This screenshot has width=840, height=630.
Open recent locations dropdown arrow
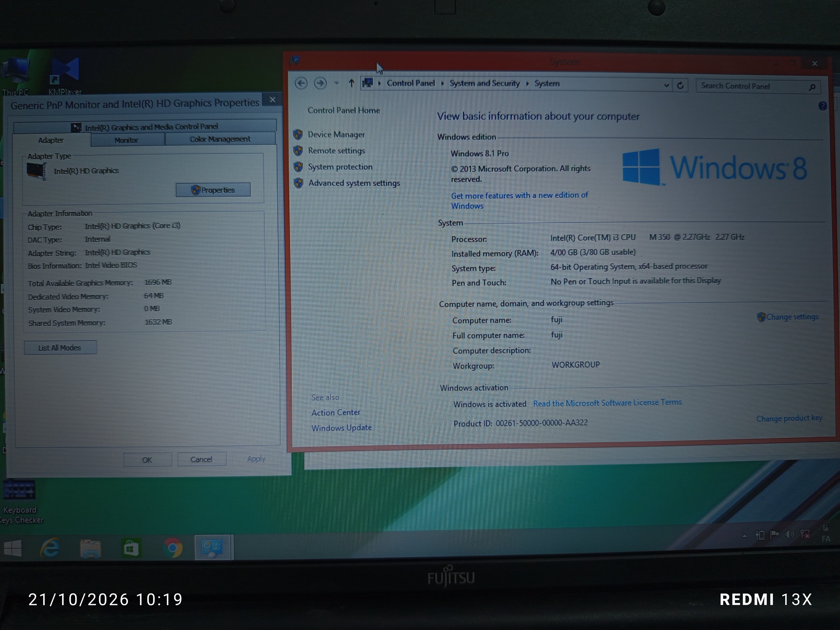coord(336,83)
